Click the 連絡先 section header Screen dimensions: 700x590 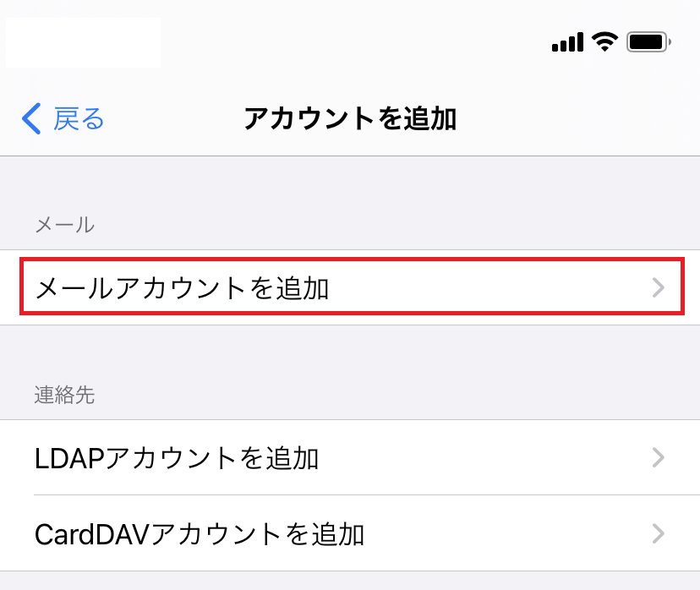64,395
